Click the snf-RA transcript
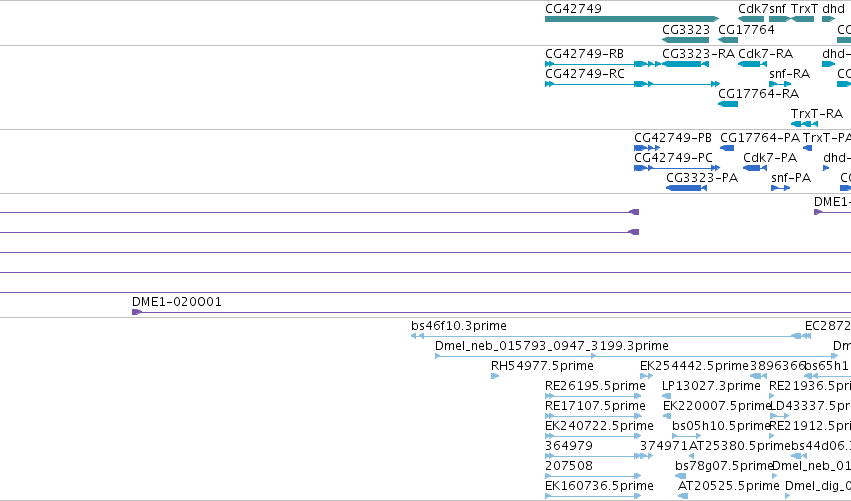 (780, 84)
